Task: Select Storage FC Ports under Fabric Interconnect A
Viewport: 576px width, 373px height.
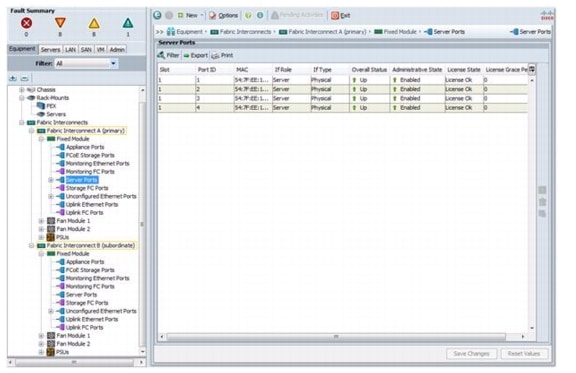Action: (83, 188)
